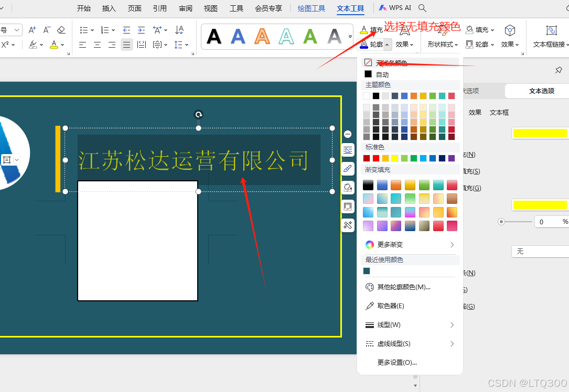The height and width of the screenshot is (392, 569).
Task: Click the WPS AI button
Action: point(395,8)
